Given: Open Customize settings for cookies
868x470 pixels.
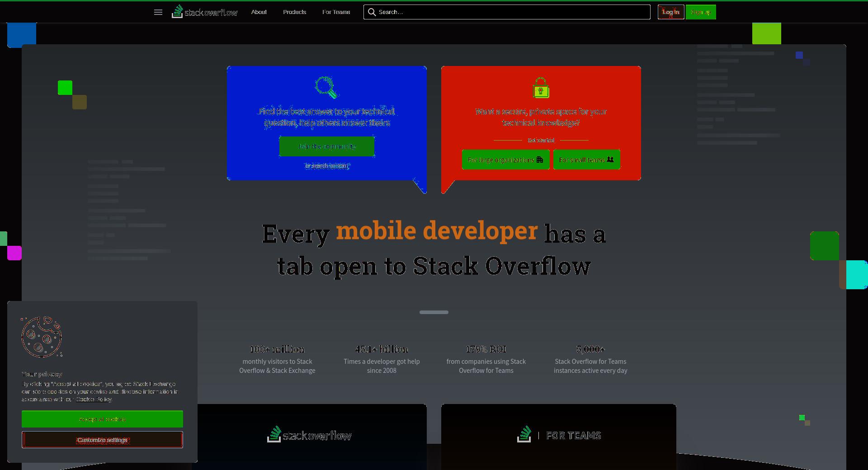Looking at the screenshot, I should [102, 440].
